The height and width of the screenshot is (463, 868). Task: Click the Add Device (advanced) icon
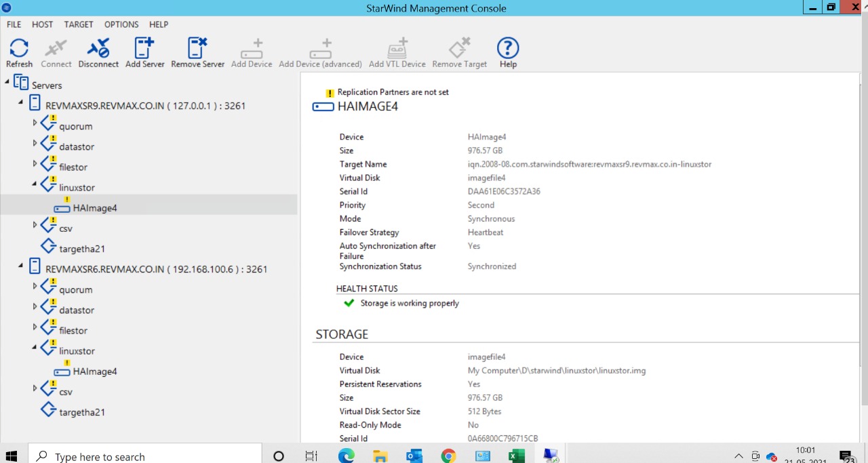coord(320,53)
